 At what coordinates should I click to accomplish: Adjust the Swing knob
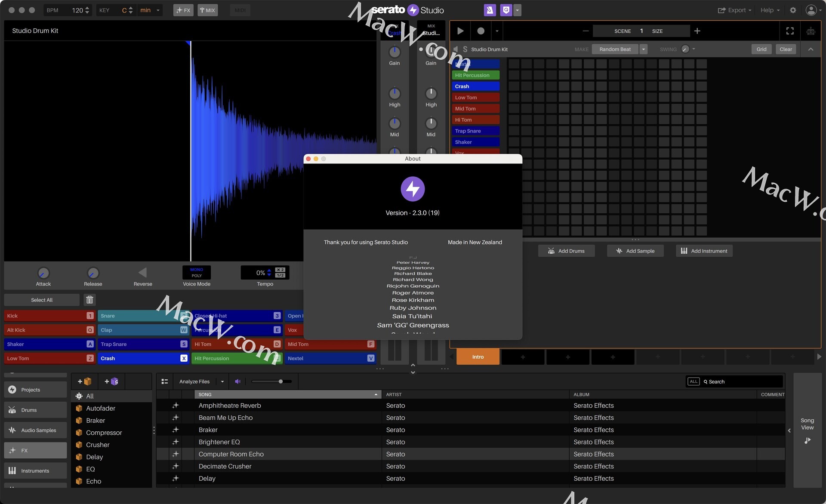(x=685, y=49)
